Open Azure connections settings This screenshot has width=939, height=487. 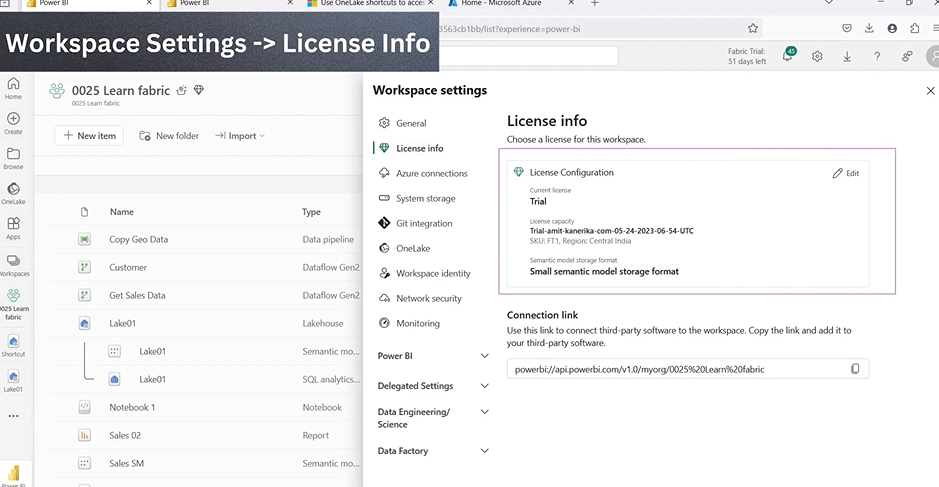[x=423, y=174]
